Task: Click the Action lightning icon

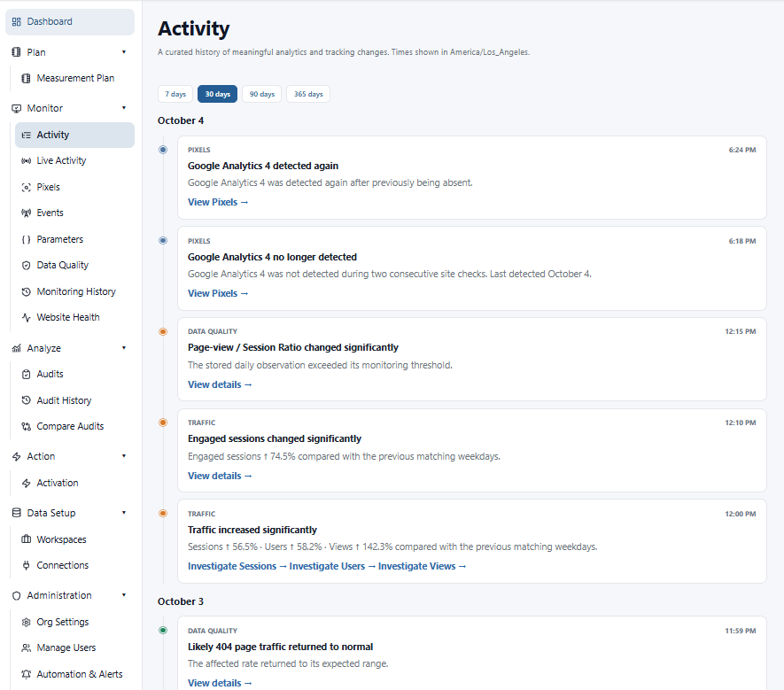Action: coord(17,456)
